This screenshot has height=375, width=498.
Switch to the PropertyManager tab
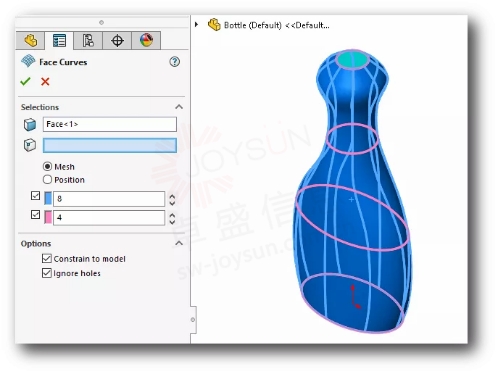[x=59, y=41]
